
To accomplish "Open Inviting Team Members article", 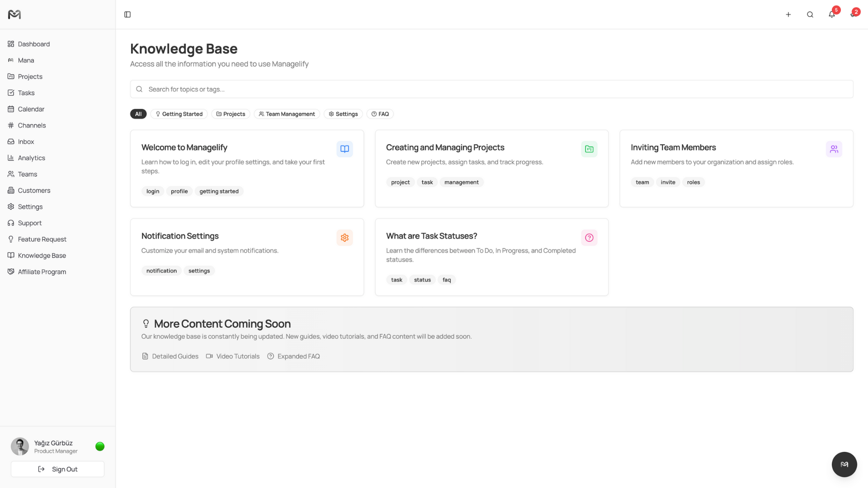I will [x=673, y=147].
